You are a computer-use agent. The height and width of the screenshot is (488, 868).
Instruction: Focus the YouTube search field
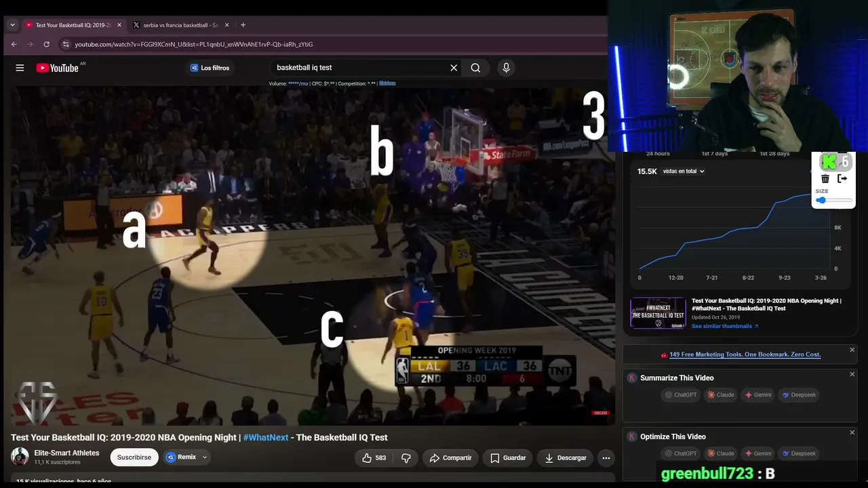361,68
